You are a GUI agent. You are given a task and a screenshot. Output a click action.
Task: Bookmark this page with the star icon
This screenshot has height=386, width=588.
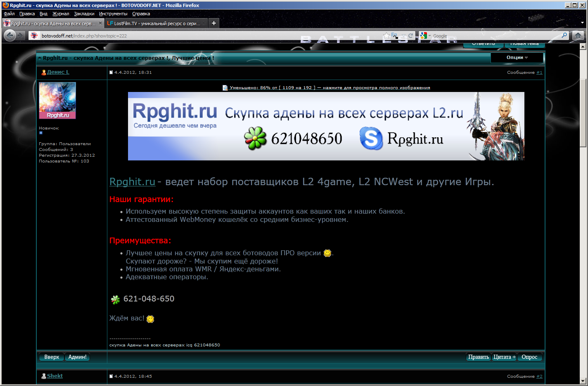coord(386,35)
